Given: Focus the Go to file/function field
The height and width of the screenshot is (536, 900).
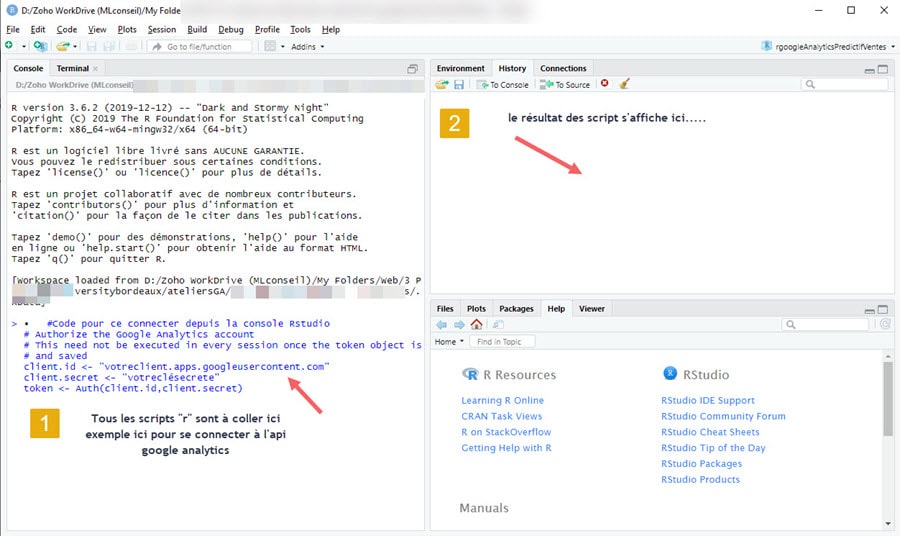Looking at the screenshot, I should point(199,46).
